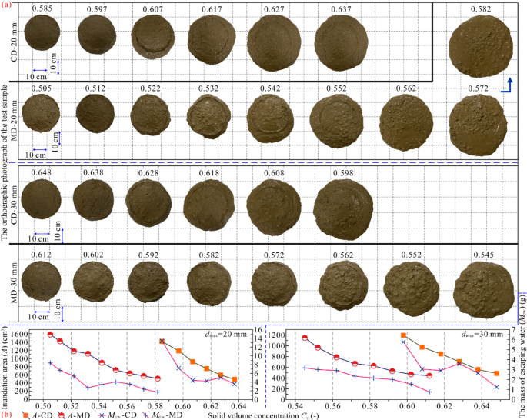
Task: Open the sample photo labeled 0.542
Action: tap(270, 118)
